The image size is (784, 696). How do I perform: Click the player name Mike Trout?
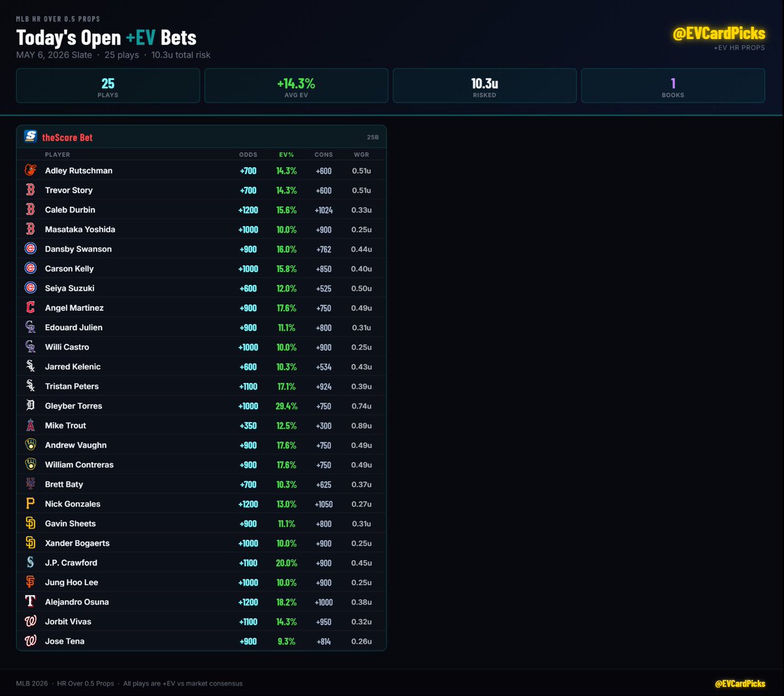coord(65,425)
